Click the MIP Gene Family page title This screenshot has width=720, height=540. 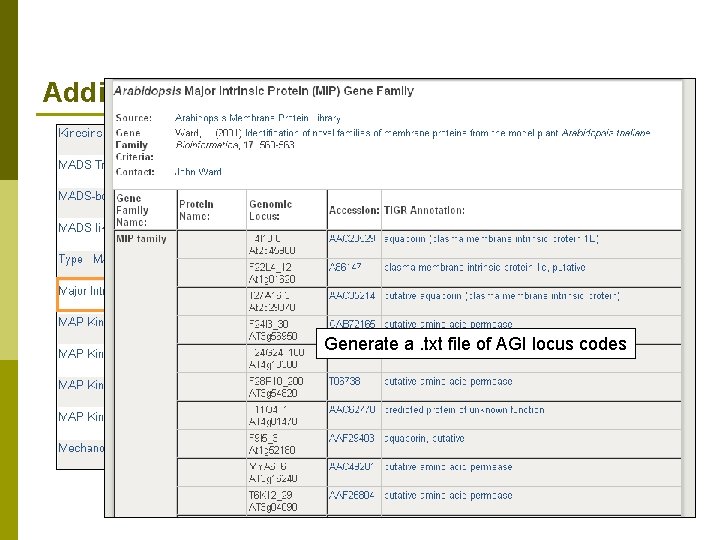point(264,91)
